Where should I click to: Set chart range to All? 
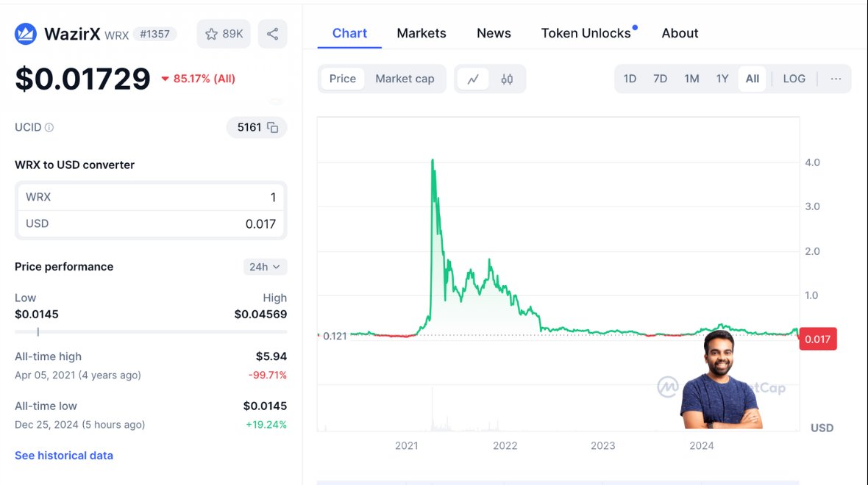753,79
